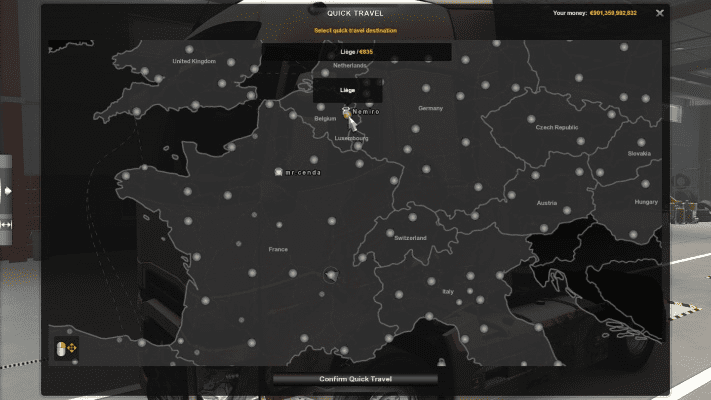The image size is (711, 400).
Task: Click the double-arrow resize icon on left edge
Action: 6,224
